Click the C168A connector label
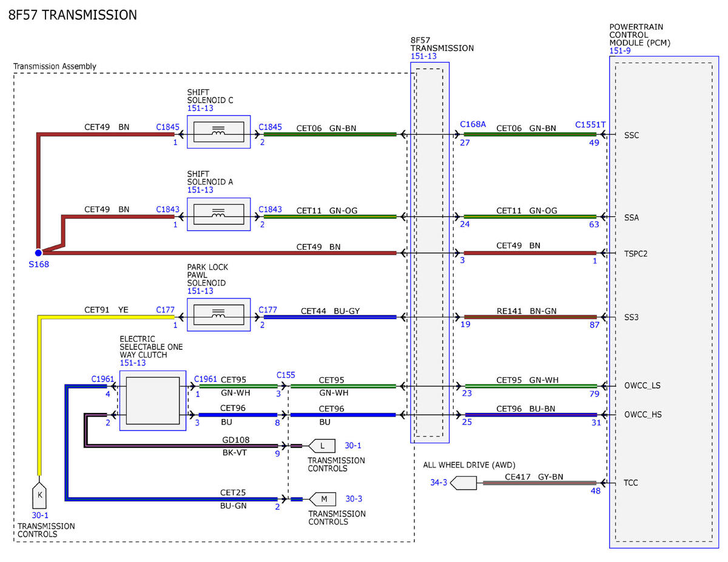Screen dimensions: 728x562 coord(473,124)
